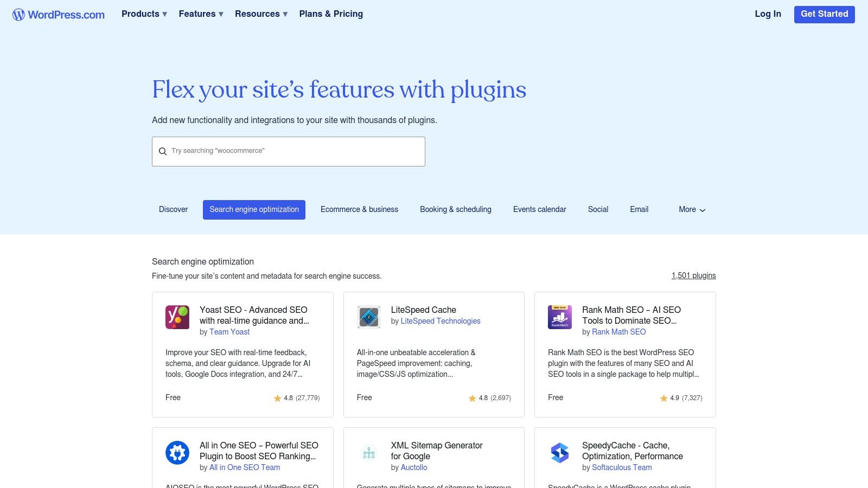Open the Social plugins category
The image size is (868, 488).
click(x=598, y=209)
